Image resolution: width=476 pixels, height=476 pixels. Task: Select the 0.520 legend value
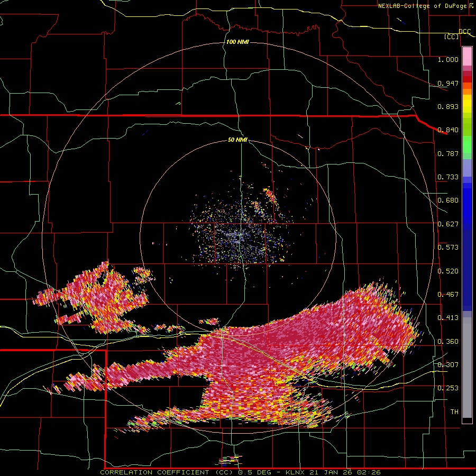[448, 271]
